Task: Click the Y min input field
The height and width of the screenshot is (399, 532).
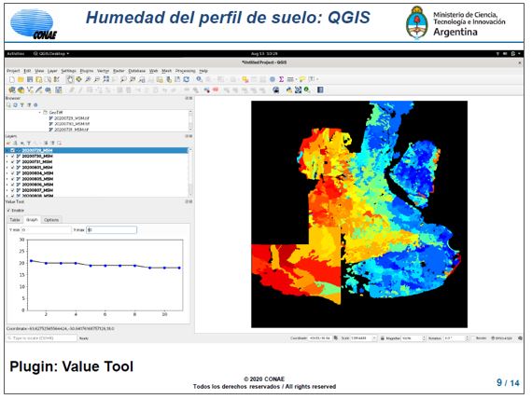Action: [x=46, y=230]
